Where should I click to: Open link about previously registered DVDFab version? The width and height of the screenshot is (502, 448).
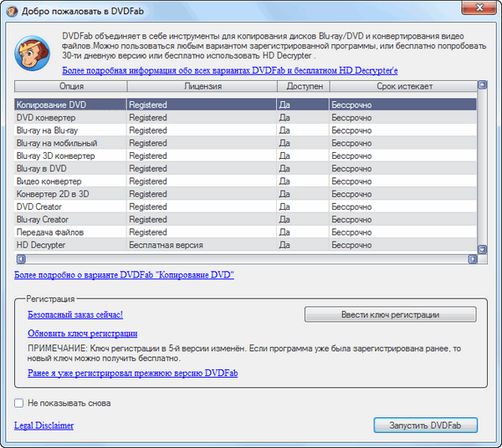[132, 373]
